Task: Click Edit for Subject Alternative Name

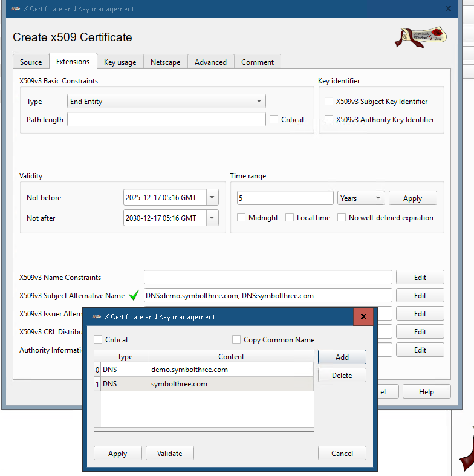Action: pyautogui.click(x=420, y=295)
